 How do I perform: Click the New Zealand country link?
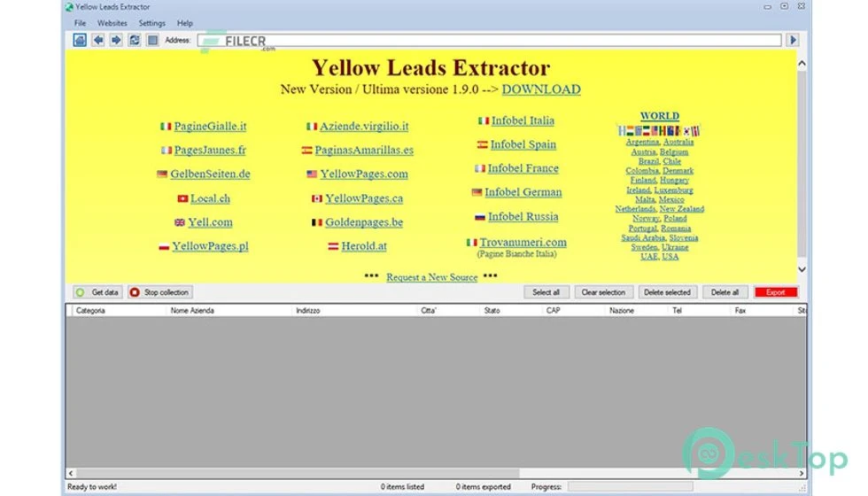[682, 209]
